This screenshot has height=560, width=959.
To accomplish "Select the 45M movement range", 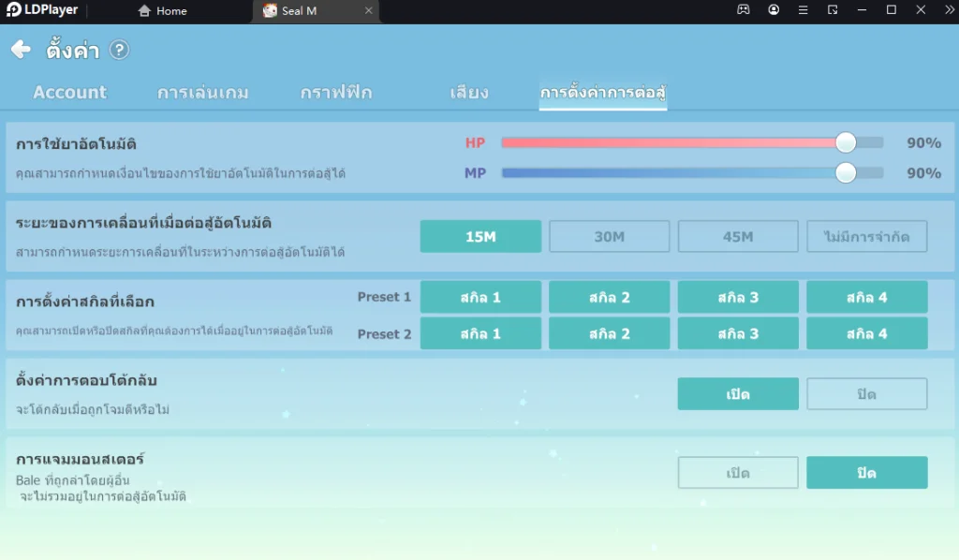I will (738, 237).
